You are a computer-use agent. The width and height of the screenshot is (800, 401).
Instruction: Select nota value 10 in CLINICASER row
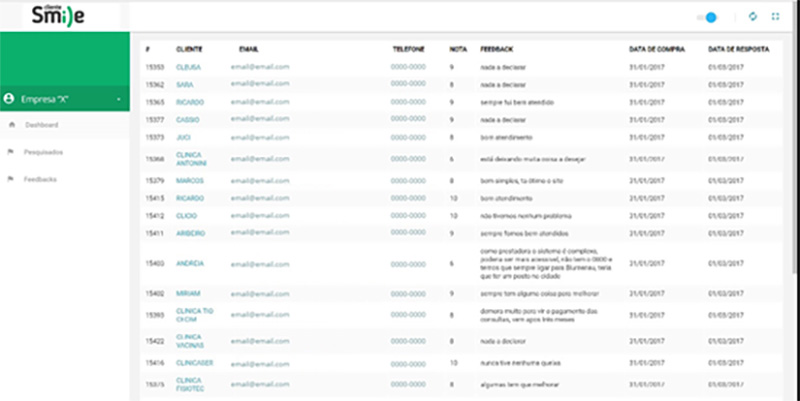[454, 363]
